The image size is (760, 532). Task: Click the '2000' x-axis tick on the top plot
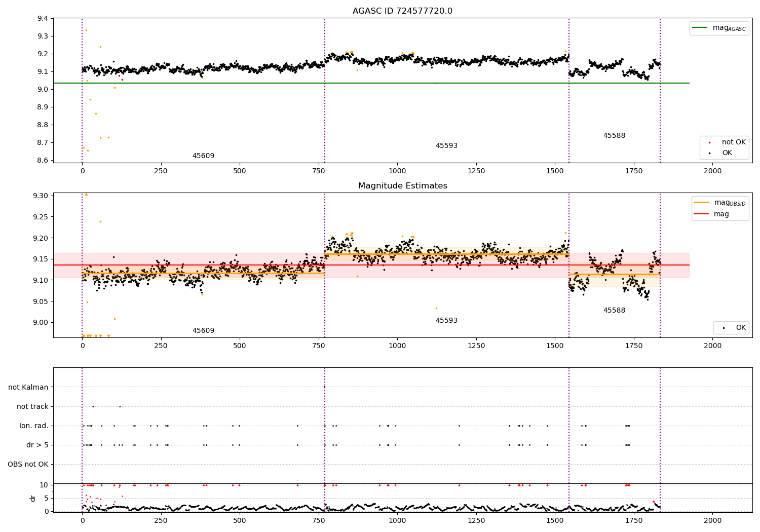712,171
